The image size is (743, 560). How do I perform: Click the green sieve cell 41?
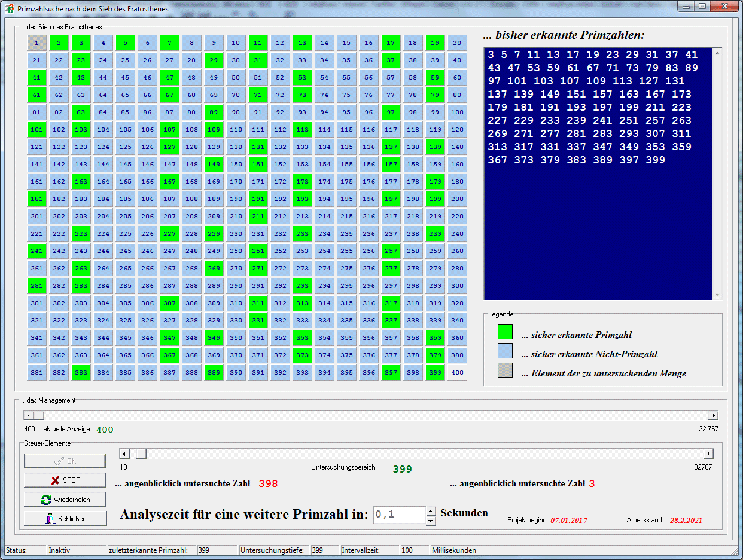coord(37,78)
